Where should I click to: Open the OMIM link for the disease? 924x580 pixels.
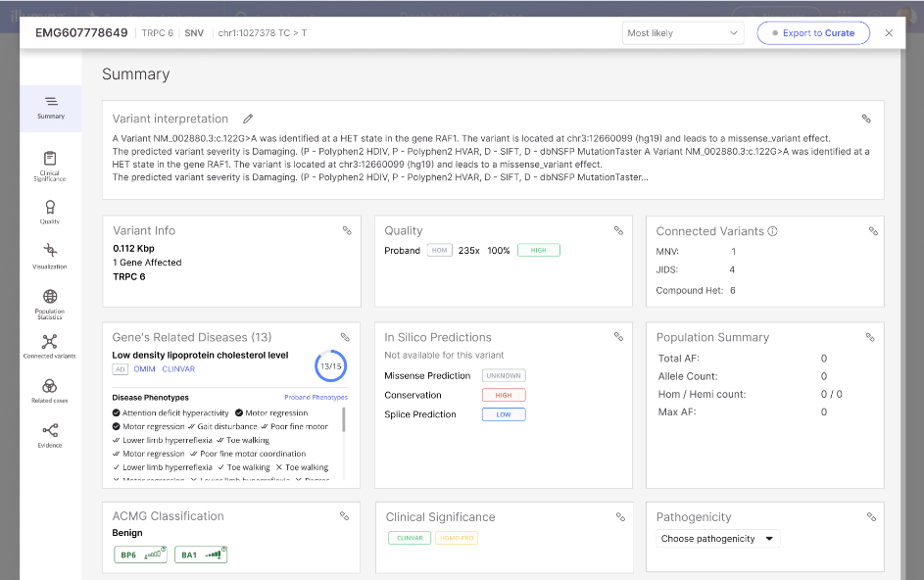click(x=146, y=369)
